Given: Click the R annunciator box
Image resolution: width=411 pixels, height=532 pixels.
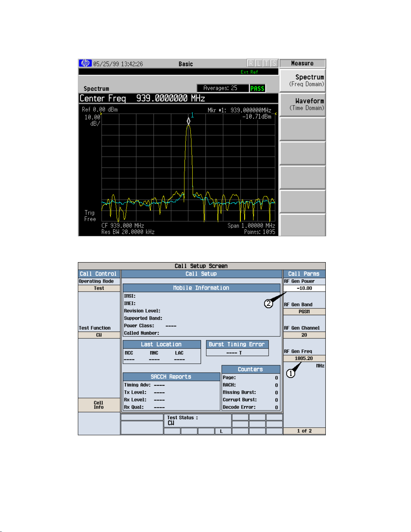Looking at the screenshot, I should pos(251,63).
